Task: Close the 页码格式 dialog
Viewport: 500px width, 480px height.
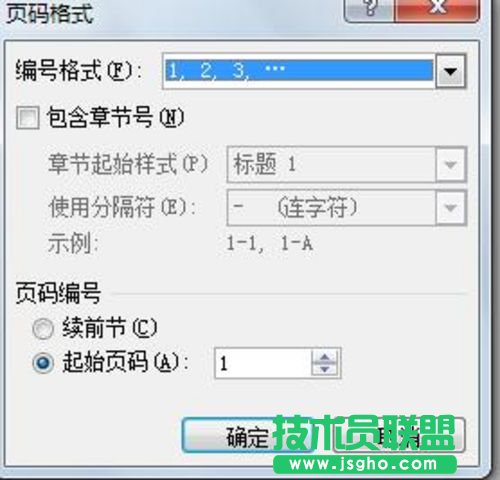Action: click(x=437, y=9)
